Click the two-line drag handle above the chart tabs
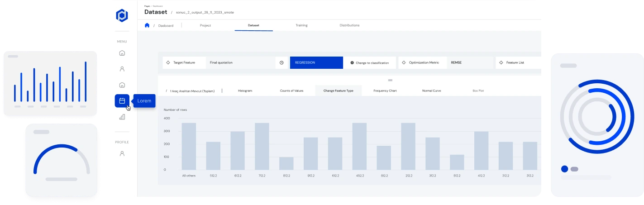The width and height of the screenshot is (644, 205). point(390,80)
